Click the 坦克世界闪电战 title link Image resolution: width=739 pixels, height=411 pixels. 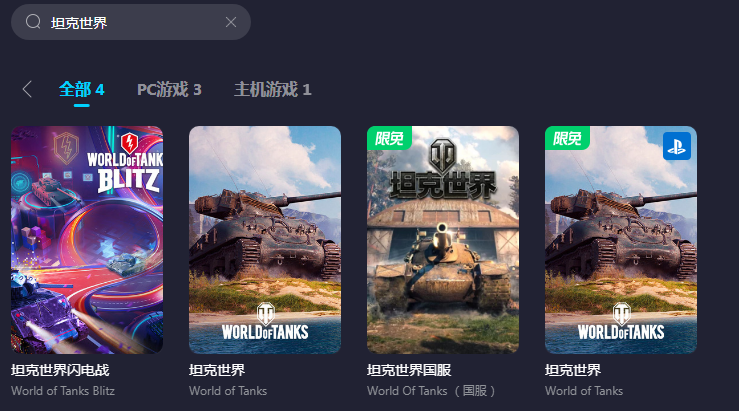click(x=60, y=370)
